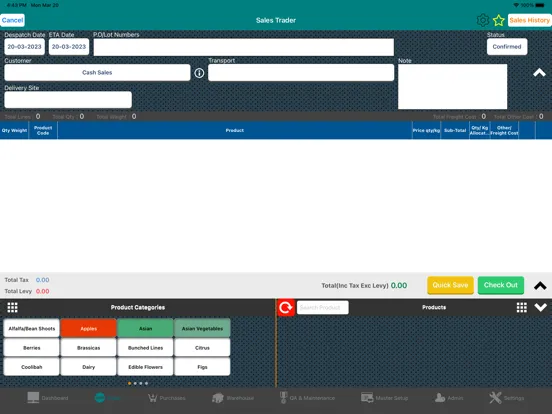Select the Dairy category
Screen dimensions: 552x414
coord(88,367)
